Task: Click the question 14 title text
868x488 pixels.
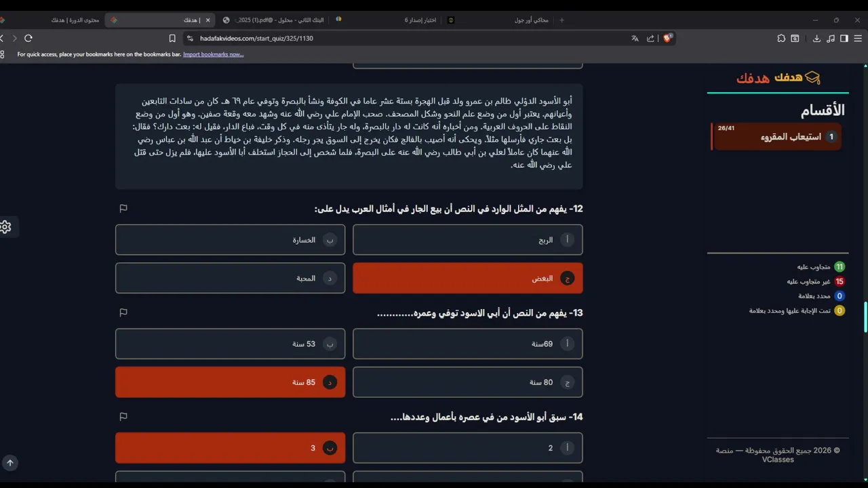Action: (486, 417)
